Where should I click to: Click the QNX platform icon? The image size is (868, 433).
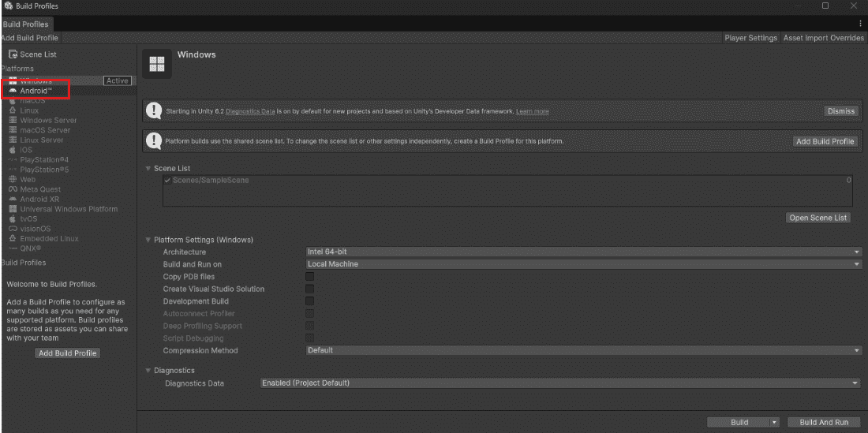13,248
